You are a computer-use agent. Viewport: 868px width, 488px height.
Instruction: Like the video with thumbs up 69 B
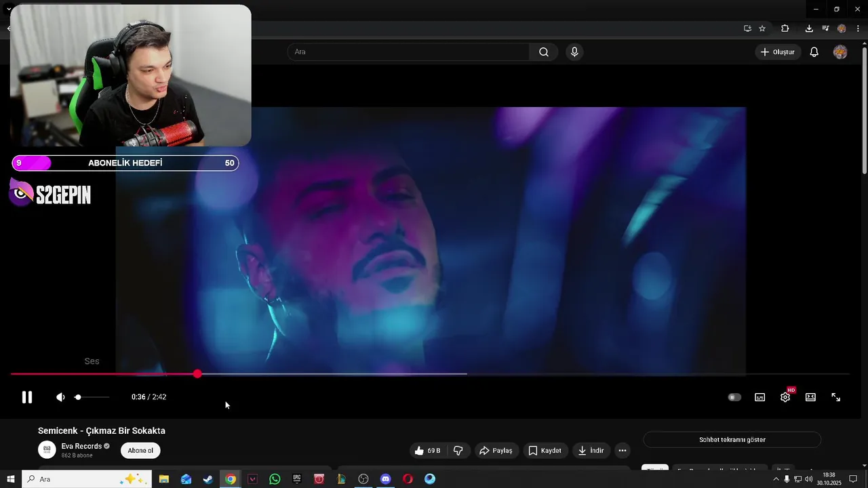tap(427, 451)
